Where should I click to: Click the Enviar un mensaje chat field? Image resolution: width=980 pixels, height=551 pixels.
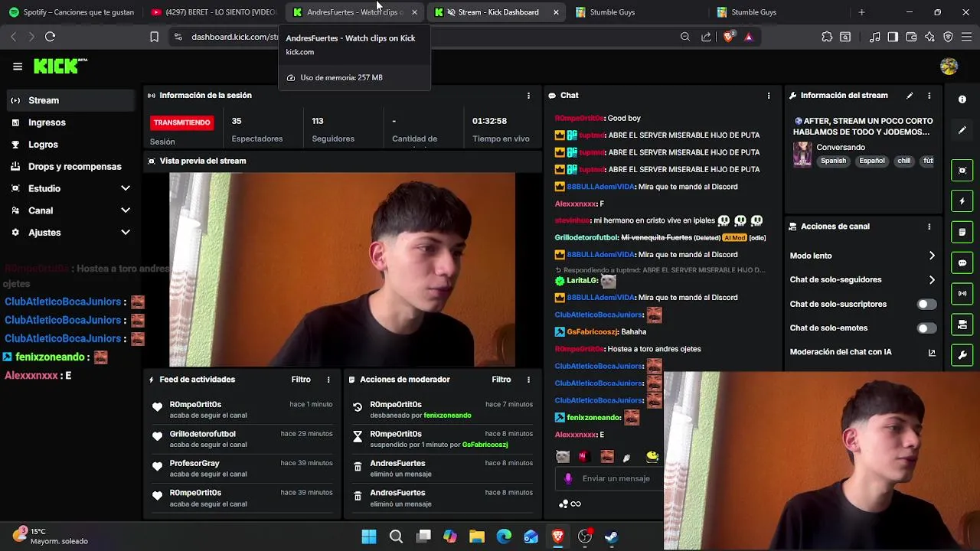click(x=616, y=478)
